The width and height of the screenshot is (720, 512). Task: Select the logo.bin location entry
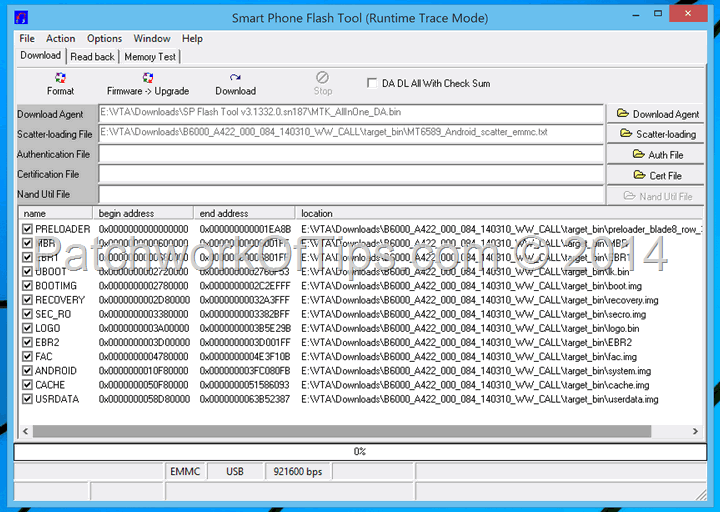tap(470, 328)
